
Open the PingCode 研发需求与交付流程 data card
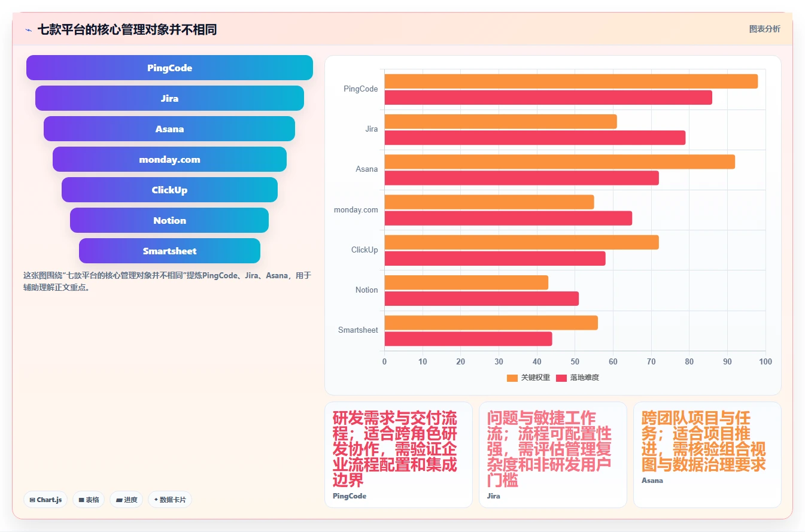pyautogui.click(x=399, y=455)
